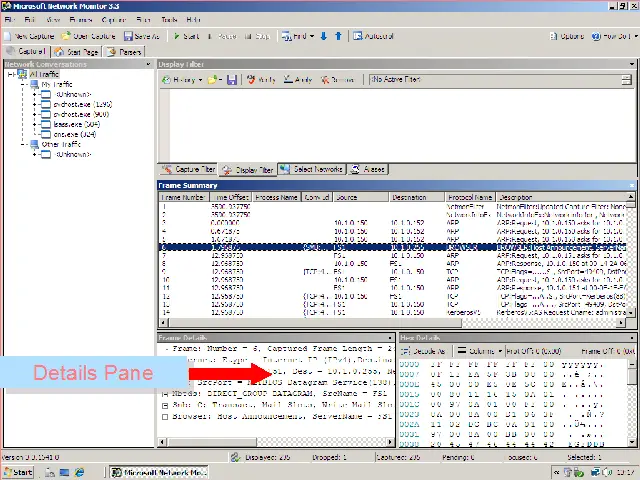Click the Decode As button in Hex Details
This screenshot has width=640, height=480.
point(423,351)
